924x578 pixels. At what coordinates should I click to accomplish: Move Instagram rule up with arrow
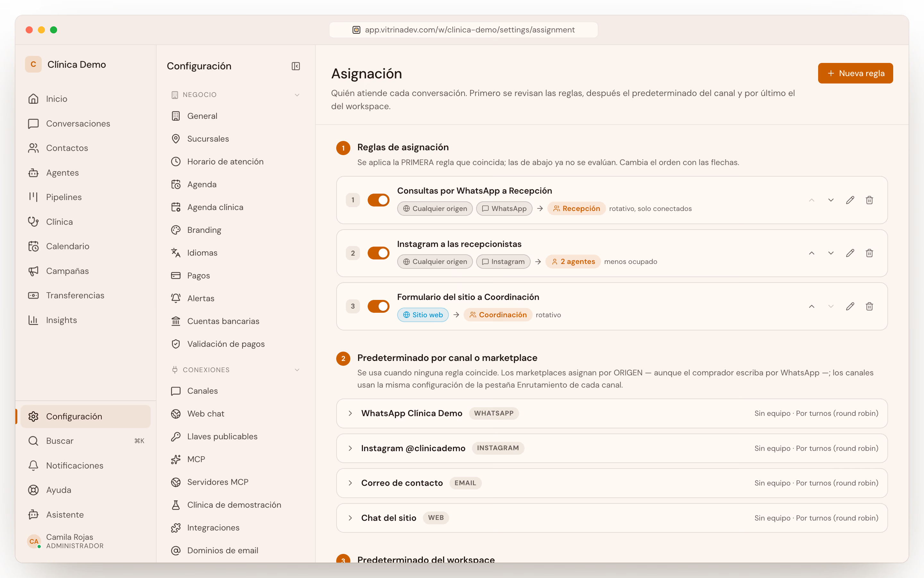coord(812,253)
